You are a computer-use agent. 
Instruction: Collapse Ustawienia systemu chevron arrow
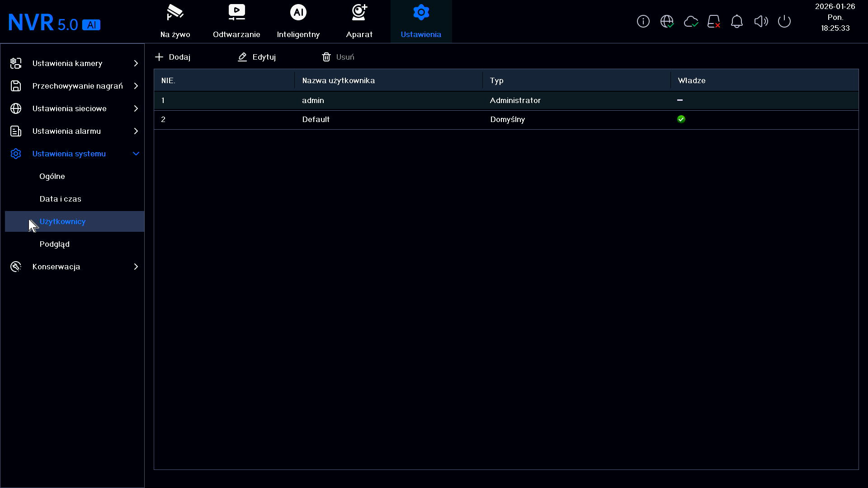coord(136,154)
